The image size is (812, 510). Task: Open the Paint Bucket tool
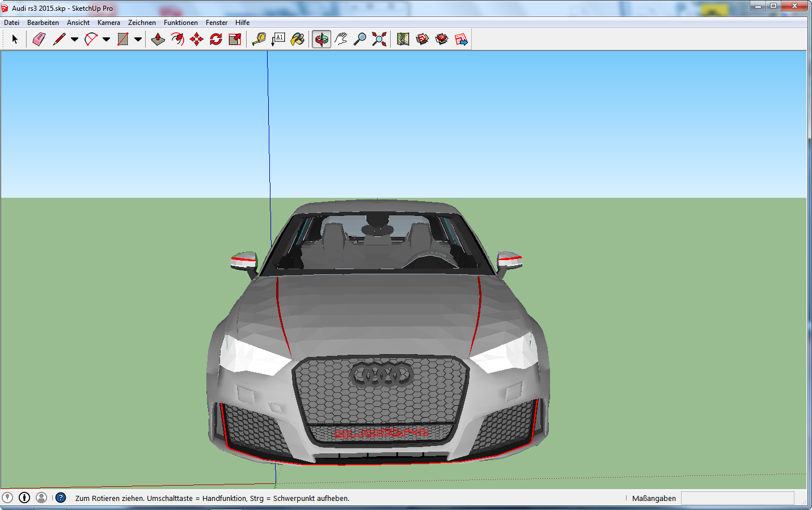pos(298,39)
